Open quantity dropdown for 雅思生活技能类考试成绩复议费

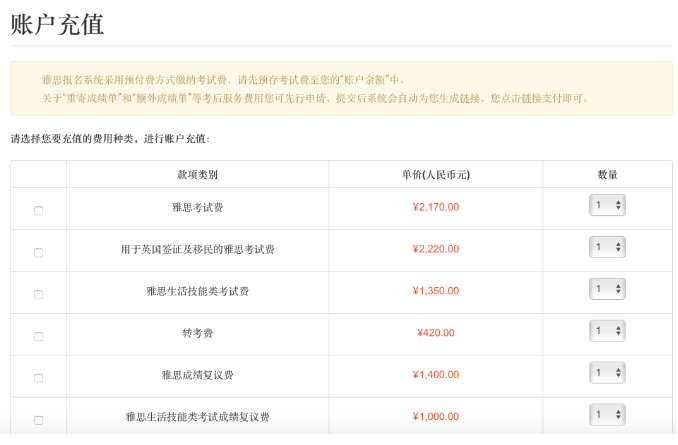click(x=607, y=415)
